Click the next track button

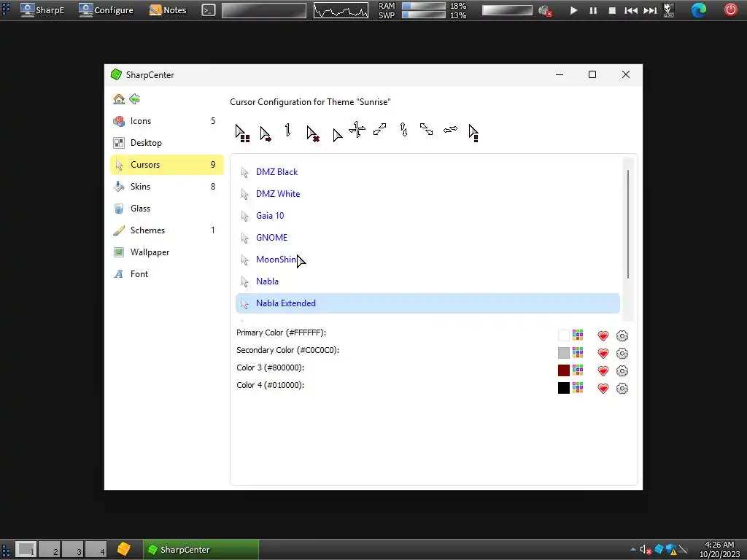[650, 10]
